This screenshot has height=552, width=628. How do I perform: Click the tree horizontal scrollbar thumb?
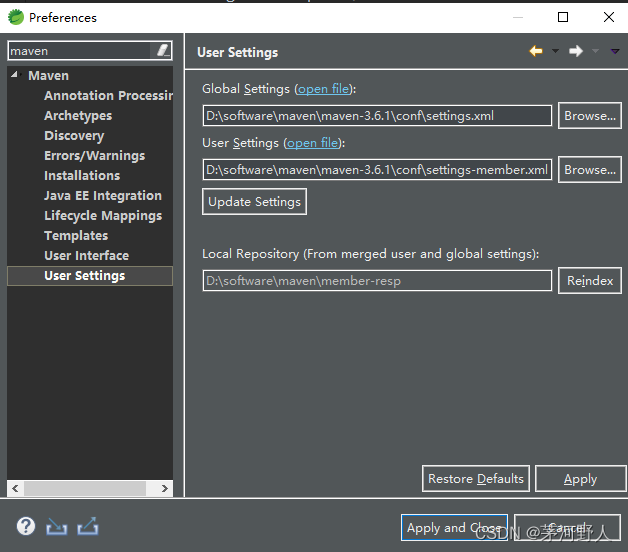click(85, 488)
